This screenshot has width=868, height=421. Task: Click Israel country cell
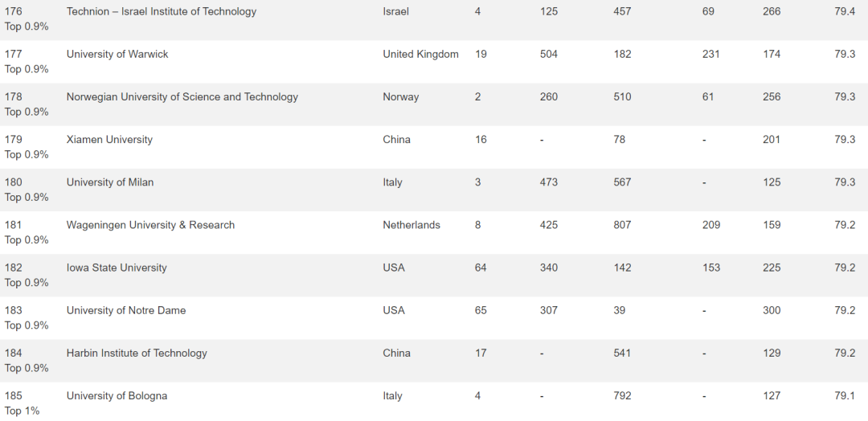pyautogui.click(x=395, y=11)
